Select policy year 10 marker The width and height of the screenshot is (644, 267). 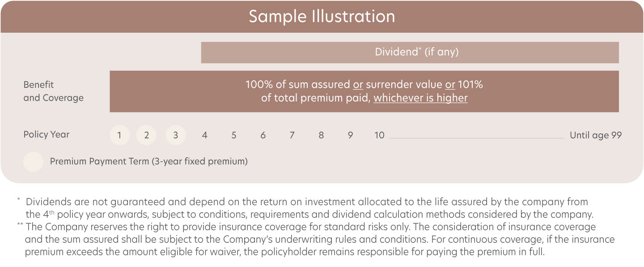coord(379,135)
